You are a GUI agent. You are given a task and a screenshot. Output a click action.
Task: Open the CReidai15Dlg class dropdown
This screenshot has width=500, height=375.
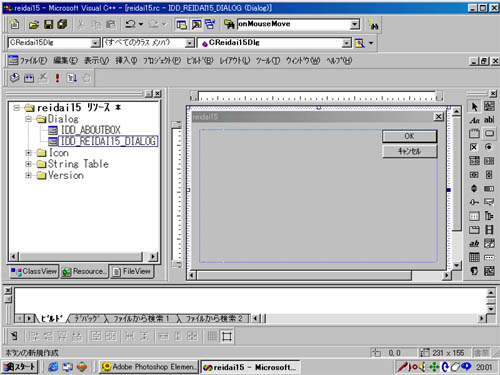point(95,43)
